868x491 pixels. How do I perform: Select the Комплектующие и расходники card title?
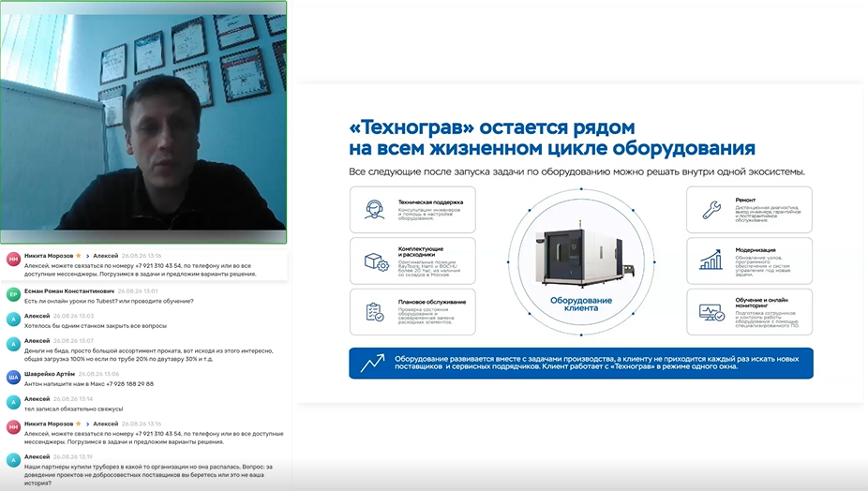[x=420, y=251]
